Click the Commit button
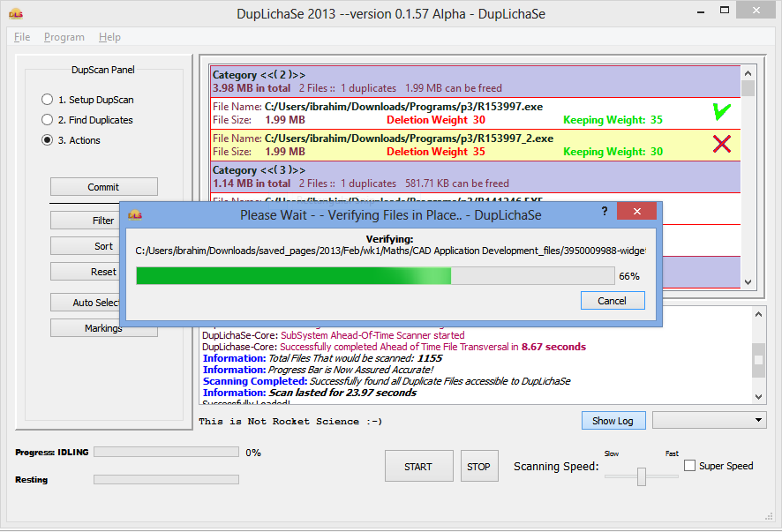The width and height of the screenshot is (782, 532). tap(104, 187)
